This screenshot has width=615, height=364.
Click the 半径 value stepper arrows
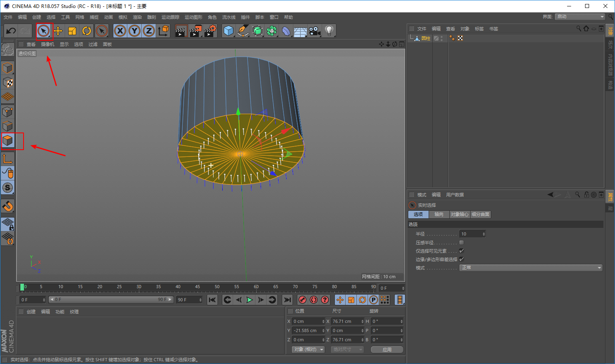(484, 234)
